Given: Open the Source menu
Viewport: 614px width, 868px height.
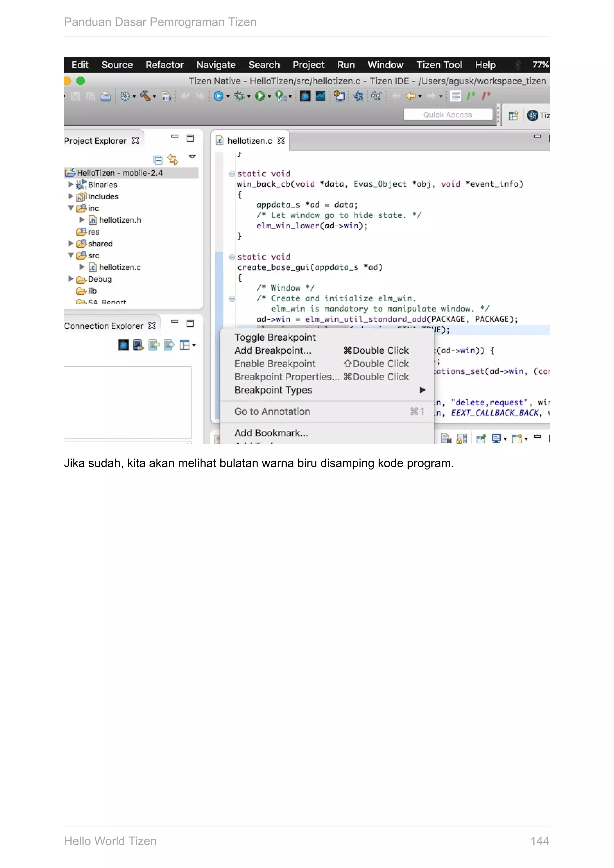Looking at the screenshot, I should click(x=117, y=65).
